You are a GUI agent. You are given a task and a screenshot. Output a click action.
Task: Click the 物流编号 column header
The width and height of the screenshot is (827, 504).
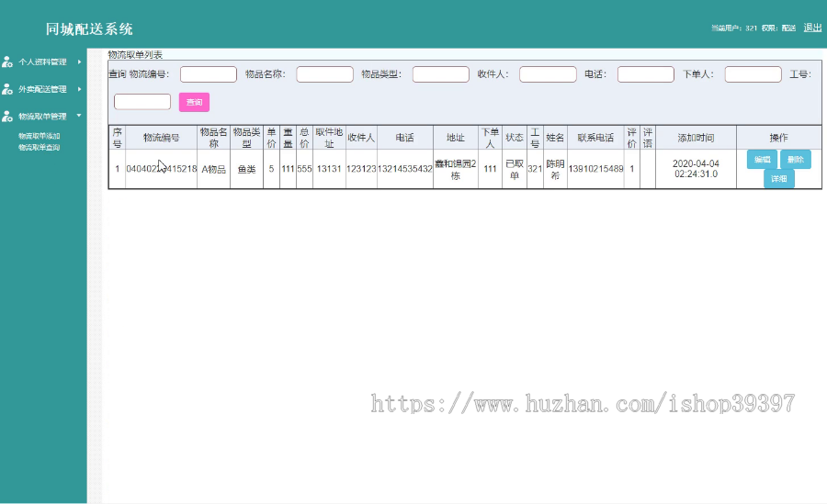161,138
